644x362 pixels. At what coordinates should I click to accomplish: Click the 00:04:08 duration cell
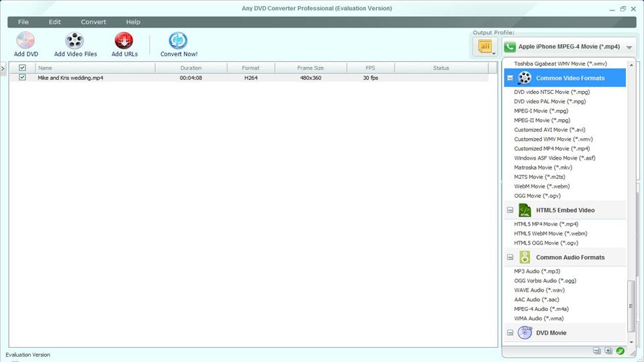click(191, 78)
